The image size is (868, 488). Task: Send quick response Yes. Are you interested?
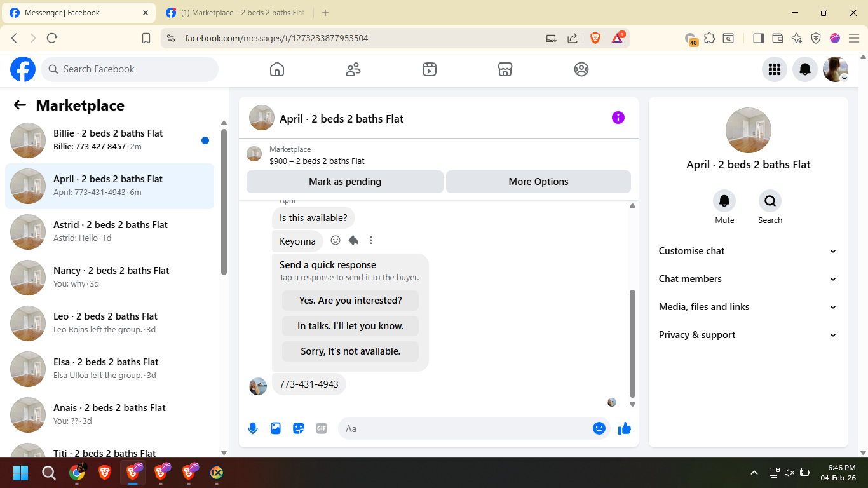(x=351, y=301)
